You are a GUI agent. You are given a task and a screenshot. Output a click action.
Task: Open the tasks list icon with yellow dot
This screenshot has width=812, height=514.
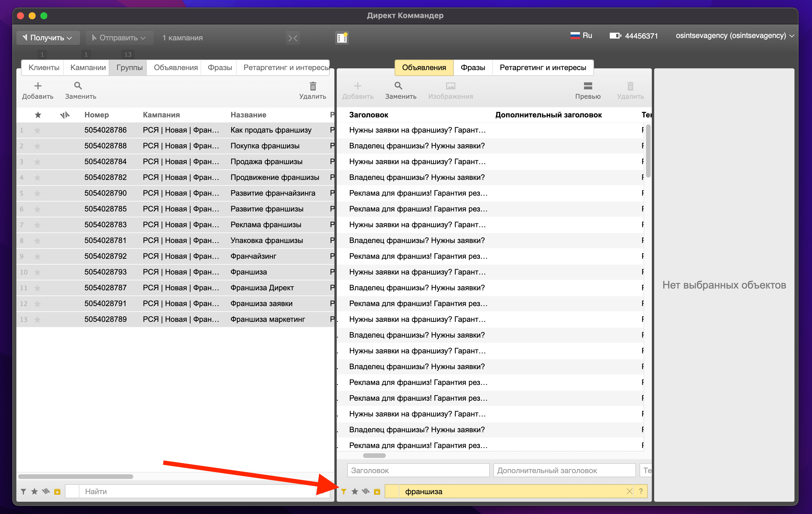342,38
